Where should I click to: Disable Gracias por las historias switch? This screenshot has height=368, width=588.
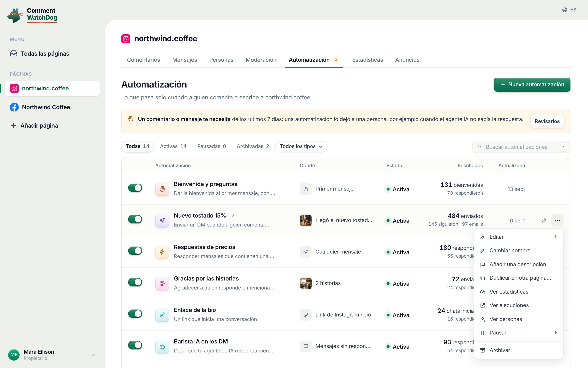[x=135, y=282]
